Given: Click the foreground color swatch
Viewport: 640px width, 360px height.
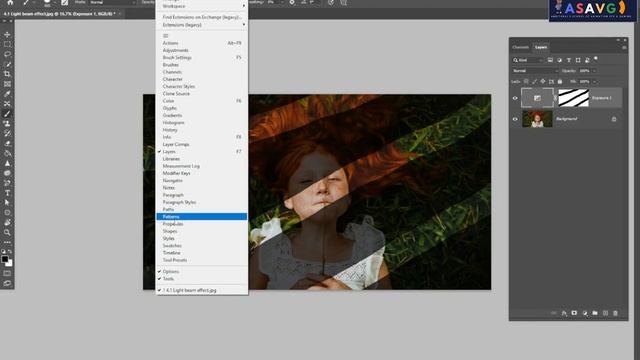Looking at the screenshot, I should pyautogui.click(x=5, y=259).
